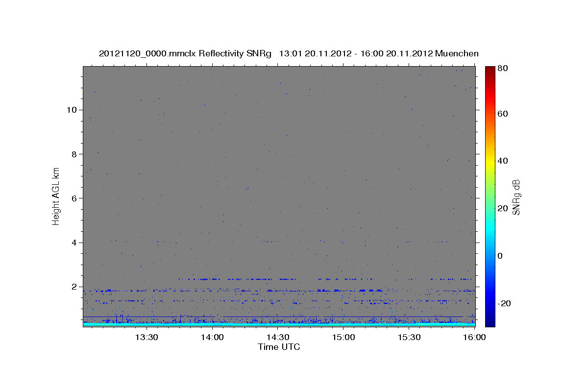Click the 15:00 time tick label
The width and height of the screenshot is (588, 392).
pyautogui.click(x=344, y=338)
